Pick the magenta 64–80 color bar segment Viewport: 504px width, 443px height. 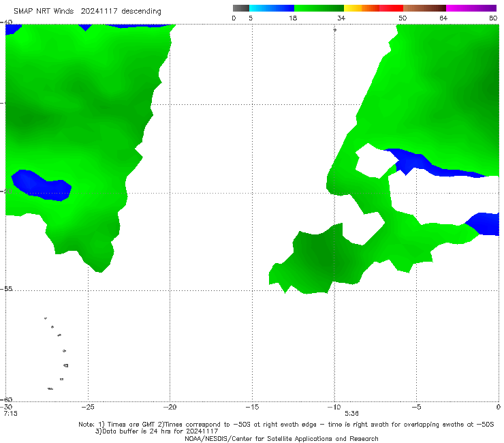[x=471, y=8]
